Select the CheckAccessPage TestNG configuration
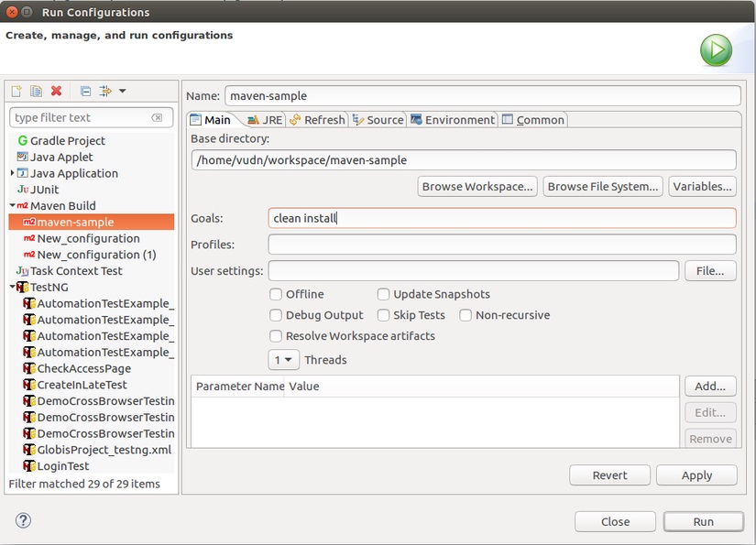 click(83, 368)
